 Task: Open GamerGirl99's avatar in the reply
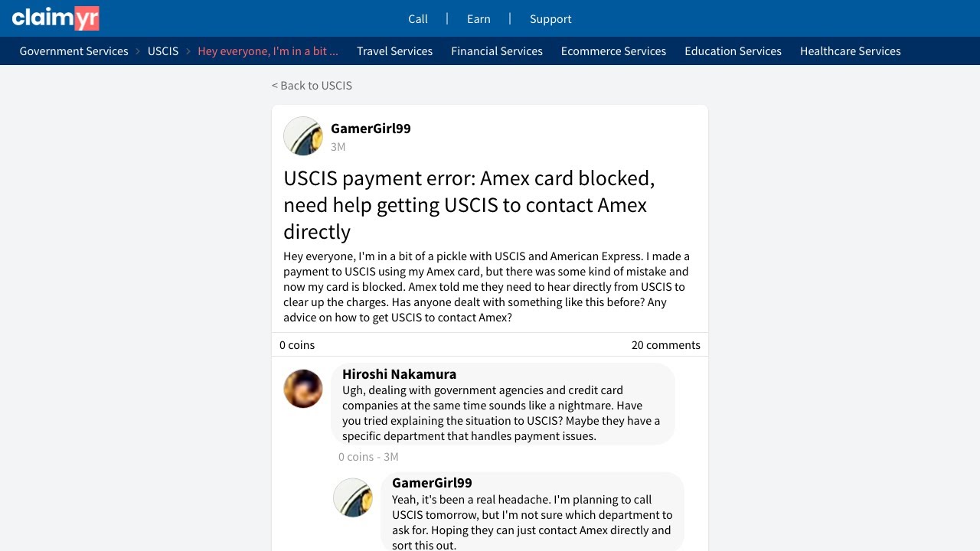pos(353,497)
